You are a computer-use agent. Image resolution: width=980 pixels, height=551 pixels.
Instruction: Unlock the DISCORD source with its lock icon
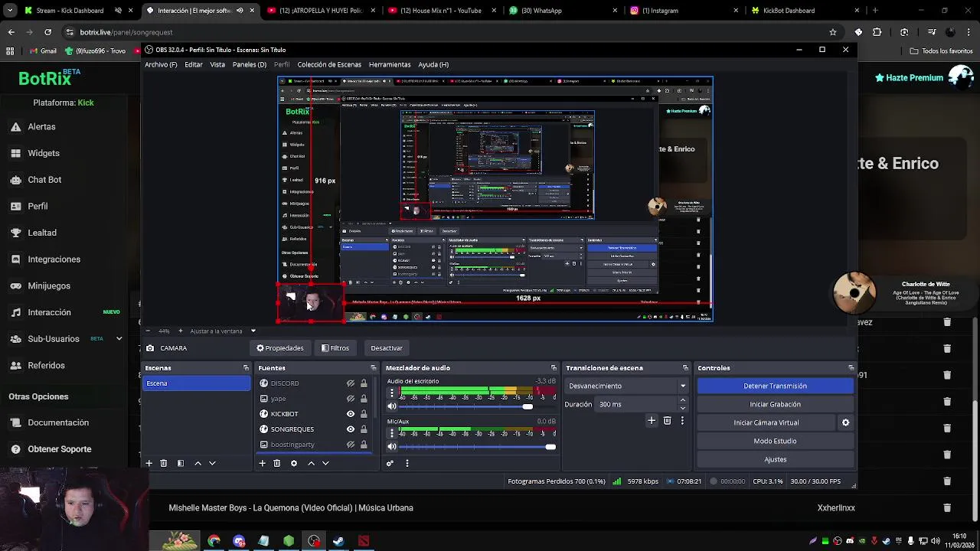(x=364, y=383)
